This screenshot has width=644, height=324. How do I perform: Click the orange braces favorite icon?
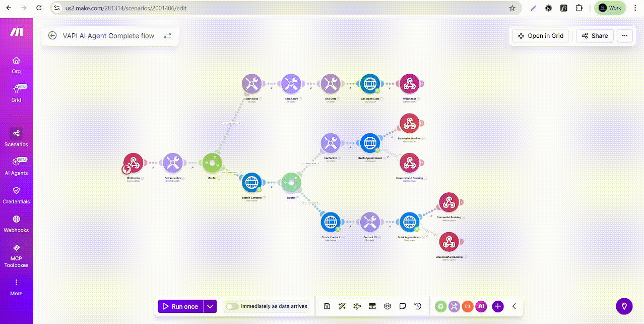468,306
